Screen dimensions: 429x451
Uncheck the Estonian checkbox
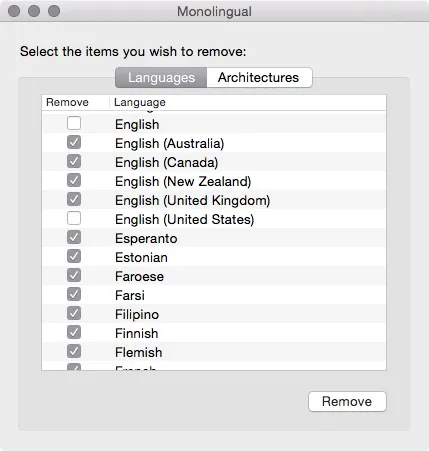74,256
